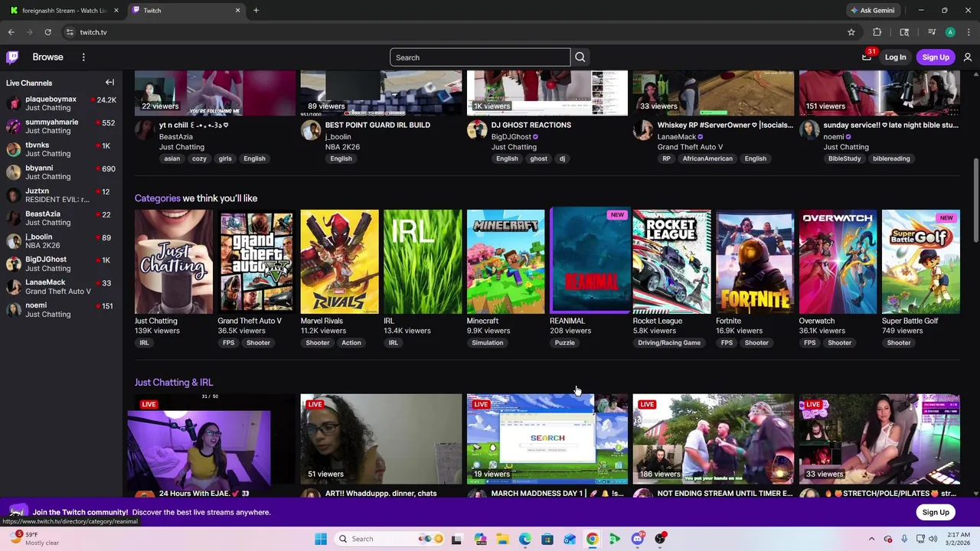The width and height of the screenshot is (980, 551).
Task: Open the Browse page link
Action: point(47,57)
